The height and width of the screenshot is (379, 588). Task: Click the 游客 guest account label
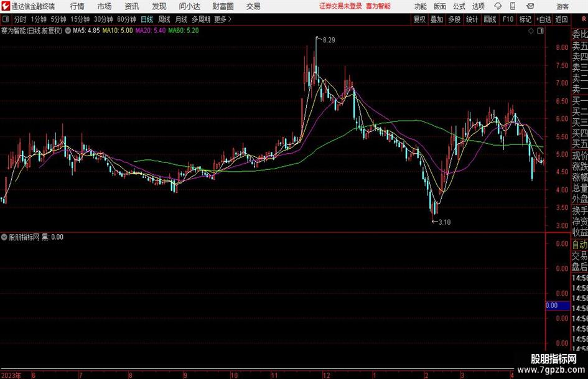coord(562,6)
